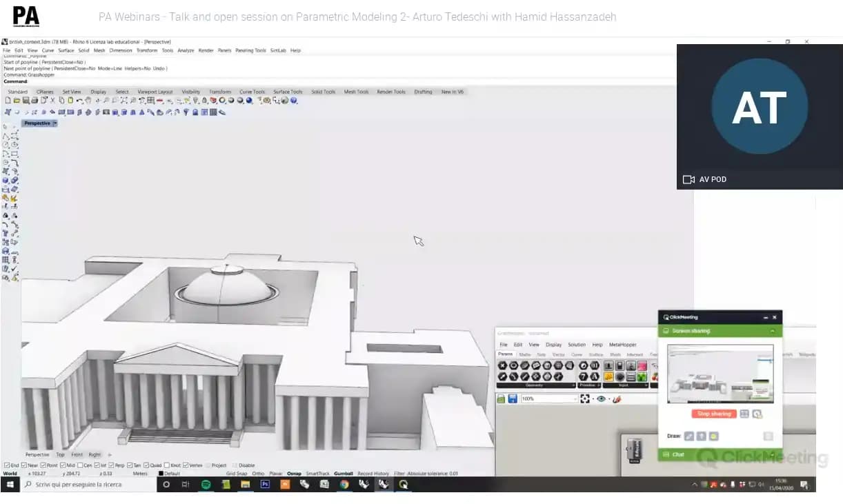
Task: Click the Grasshopper save floppy disk icon
Action: coord(512,399)
